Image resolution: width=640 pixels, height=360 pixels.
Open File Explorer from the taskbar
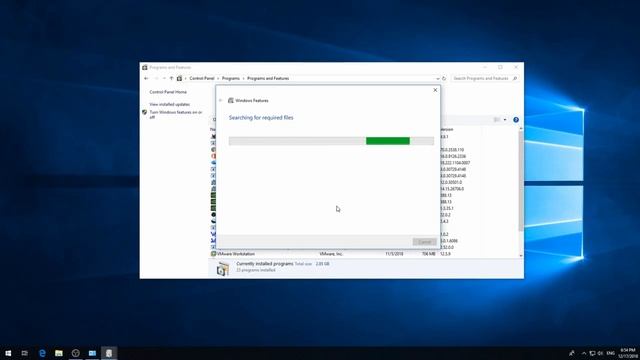point(59,353)
